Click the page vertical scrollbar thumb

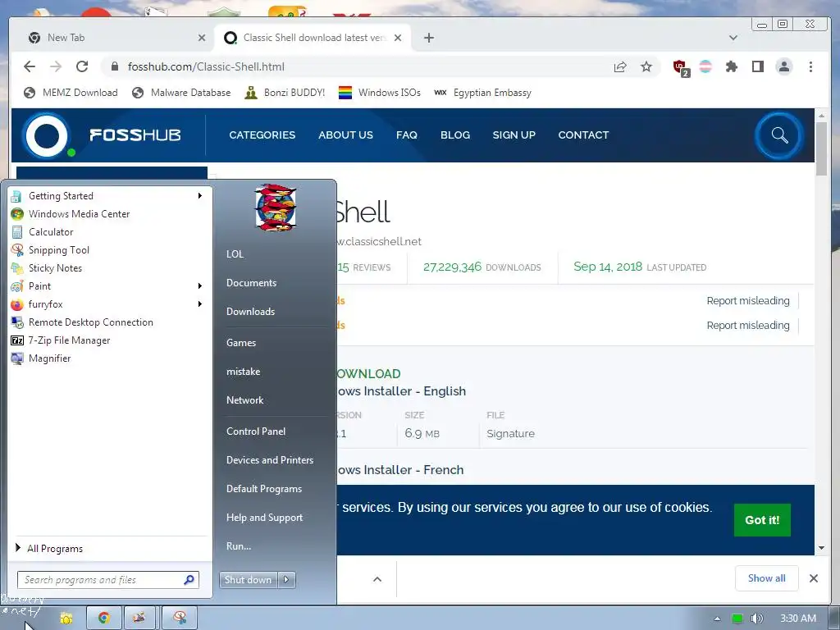click(821, 149)
